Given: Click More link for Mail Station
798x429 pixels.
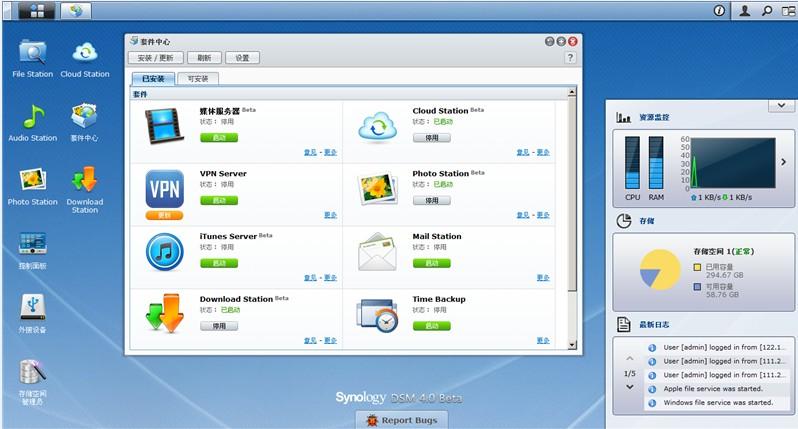Looking at the screenshot, I should click(x=543, y=277).
